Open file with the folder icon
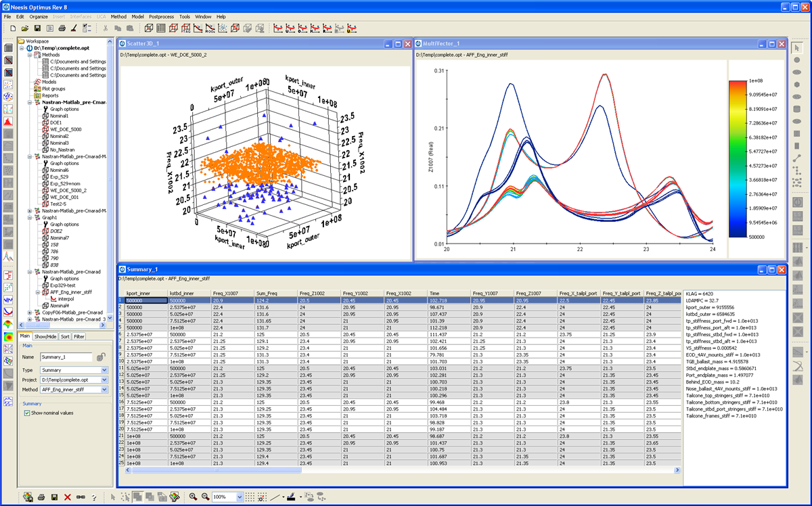 [25, 28]
